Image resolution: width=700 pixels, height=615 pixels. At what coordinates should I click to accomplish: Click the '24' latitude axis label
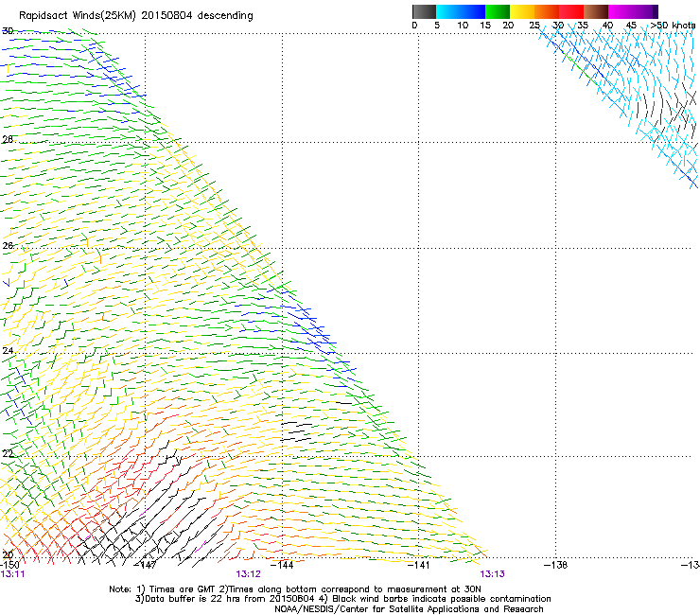click(x=8, y=351)
